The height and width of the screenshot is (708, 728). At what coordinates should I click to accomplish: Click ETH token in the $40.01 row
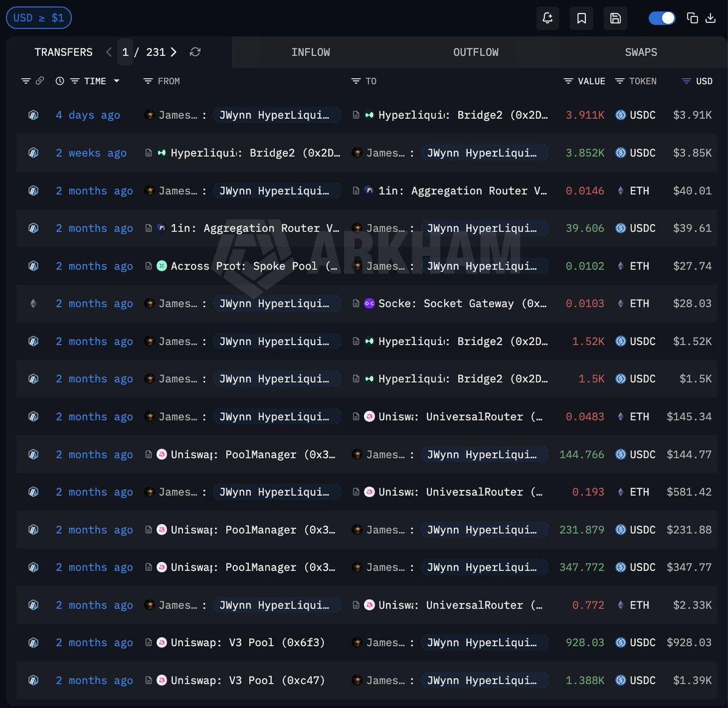pos(639,190)
